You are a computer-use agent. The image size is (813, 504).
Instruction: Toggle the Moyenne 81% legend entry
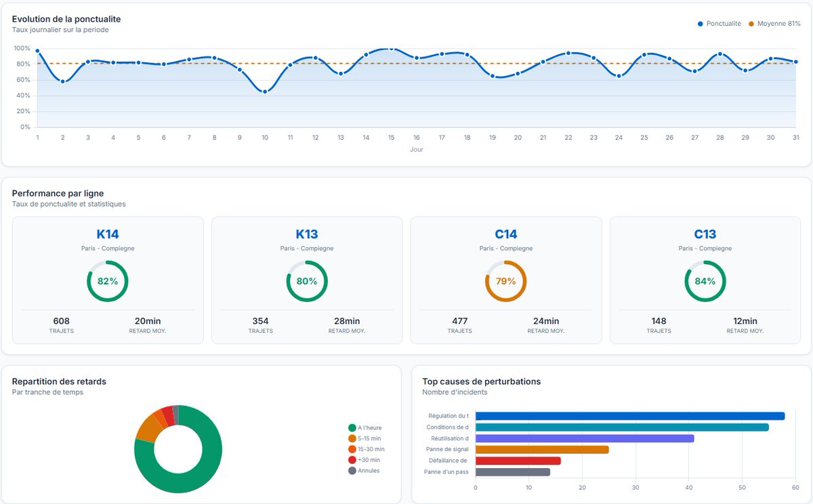(774, 24)
